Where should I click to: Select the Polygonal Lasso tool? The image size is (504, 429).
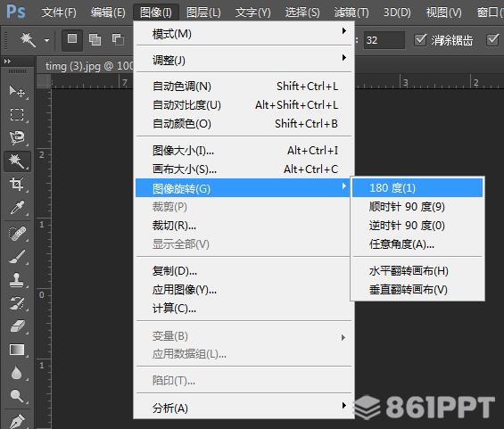[x=17, y=137]
